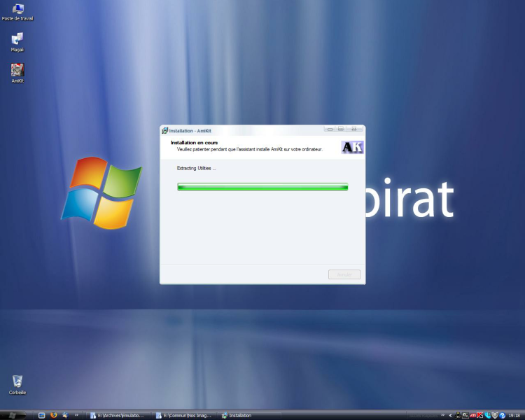Click the 'Installation en cours' heading

(x=194, y=143)
